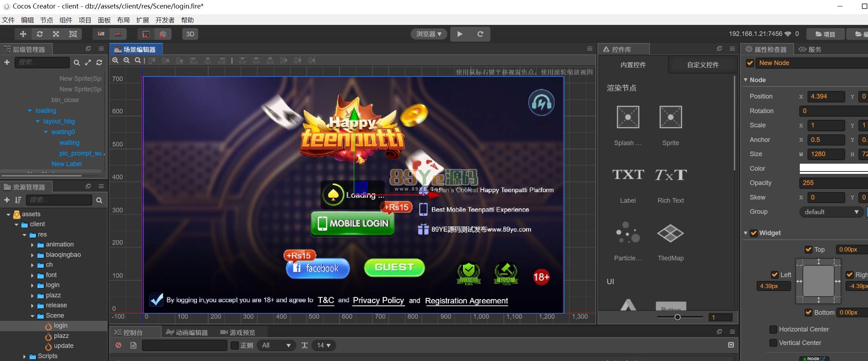Click the assets search magnifier icon
The width and height of the screenshot is (868, 361).
(99, 200)
